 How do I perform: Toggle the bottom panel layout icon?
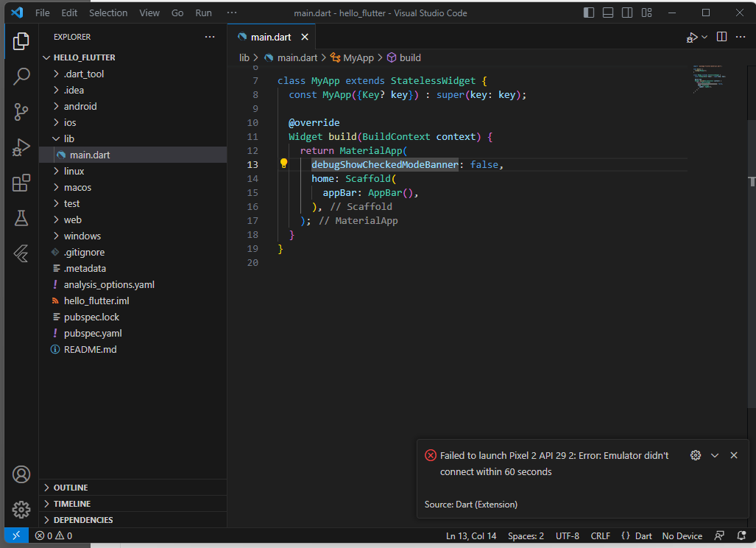[x=608, y=13]
